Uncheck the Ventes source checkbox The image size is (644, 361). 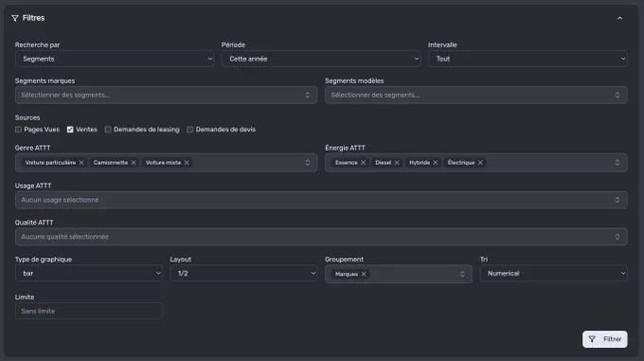(70, 130)
